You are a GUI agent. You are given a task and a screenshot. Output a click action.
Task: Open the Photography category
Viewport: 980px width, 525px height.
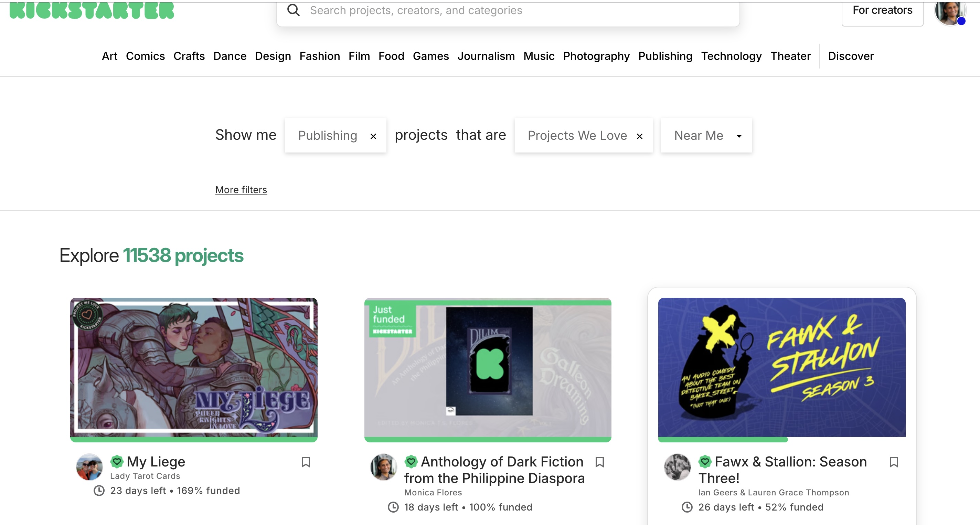[x=596, y=56]
